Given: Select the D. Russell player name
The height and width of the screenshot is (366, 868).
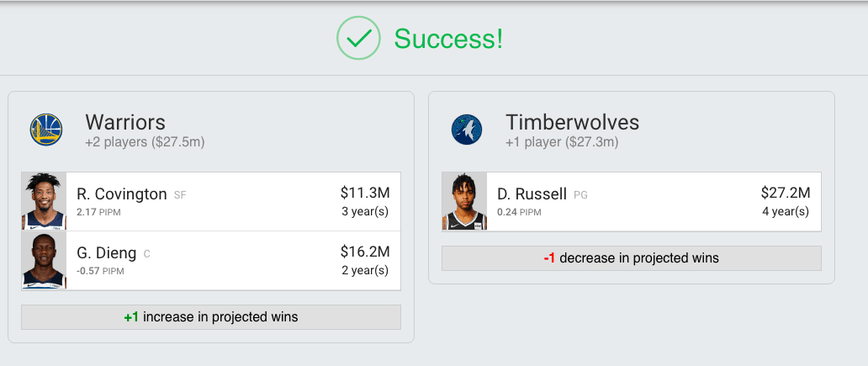Looking at the screenshot, I should click(x=532, y=194).
